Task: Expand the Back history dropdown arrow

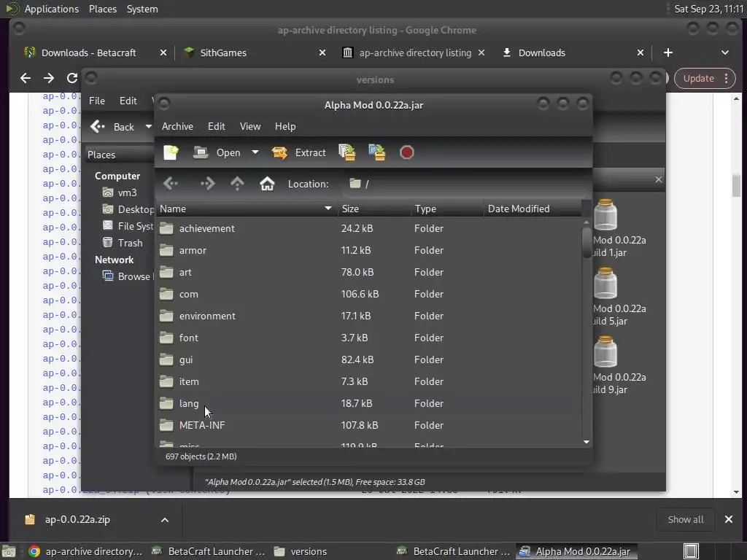Action: point(148,127)
